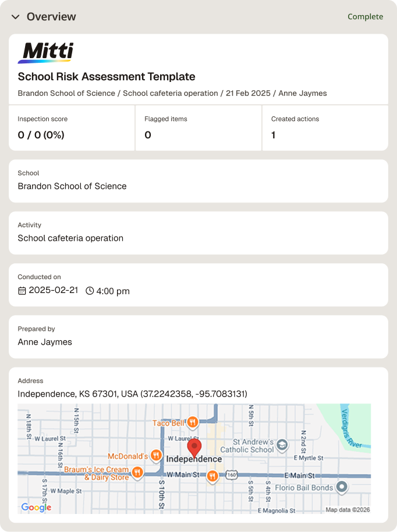Click the calendar icon beside 2025-02-21
This screenshot has height=532, width=397.
point(22,291)
